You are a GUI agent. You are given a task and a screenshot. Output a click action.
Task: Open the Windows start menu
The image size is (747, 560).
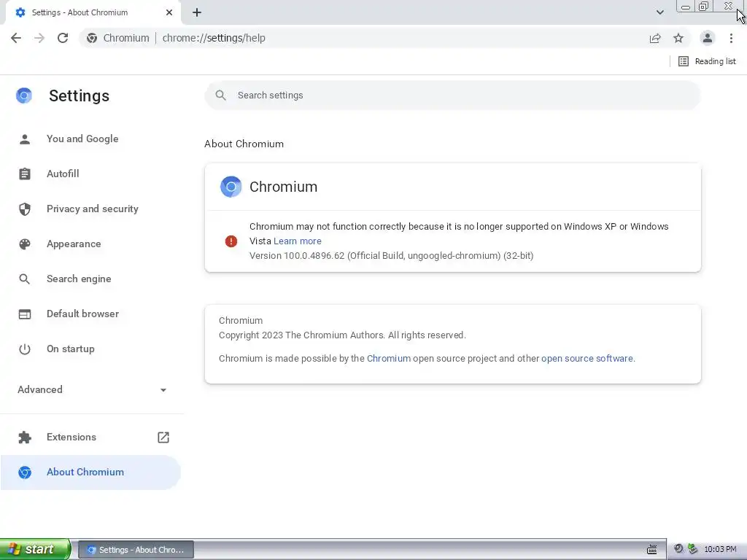coord(35,549)
